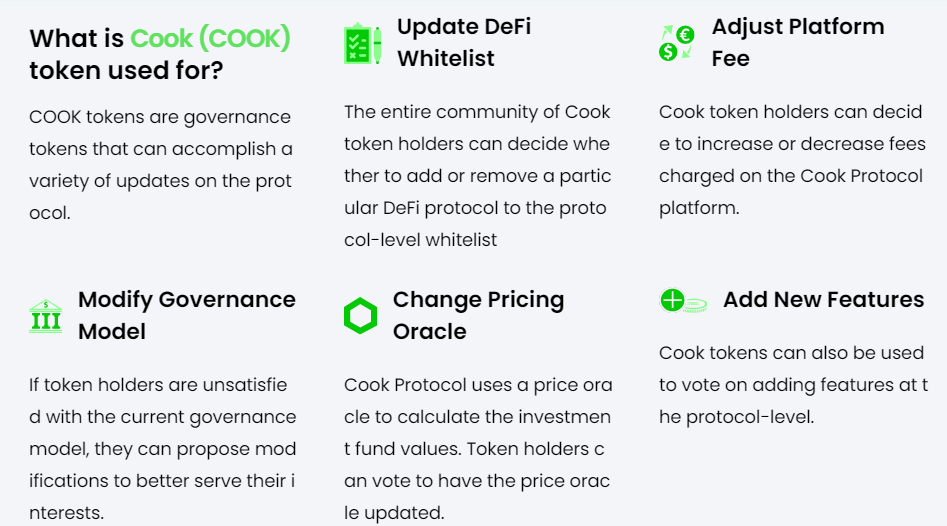The height and width of the screenshot is (526, 947).
Task: Click the checklist icon beside Update DeFi Whitelist
Action: [362, 44]
